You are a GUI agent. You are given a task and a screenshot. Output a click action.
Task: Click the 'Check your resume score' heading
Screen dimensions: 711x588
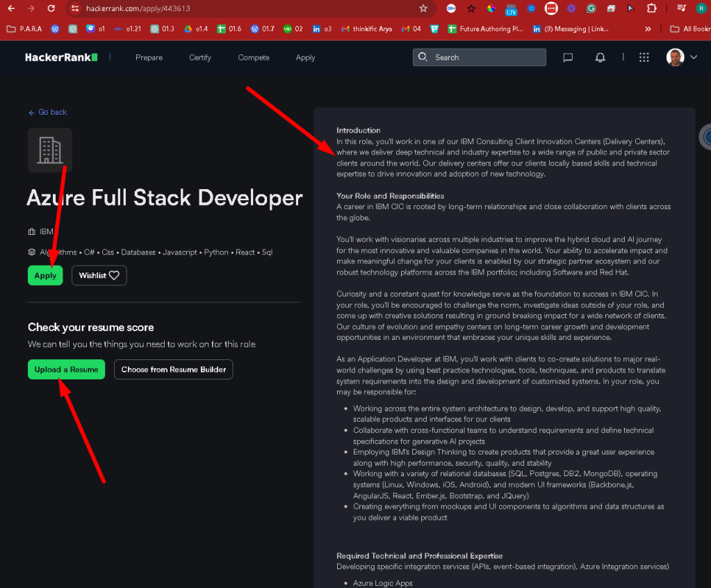click(x=90, y=327)
